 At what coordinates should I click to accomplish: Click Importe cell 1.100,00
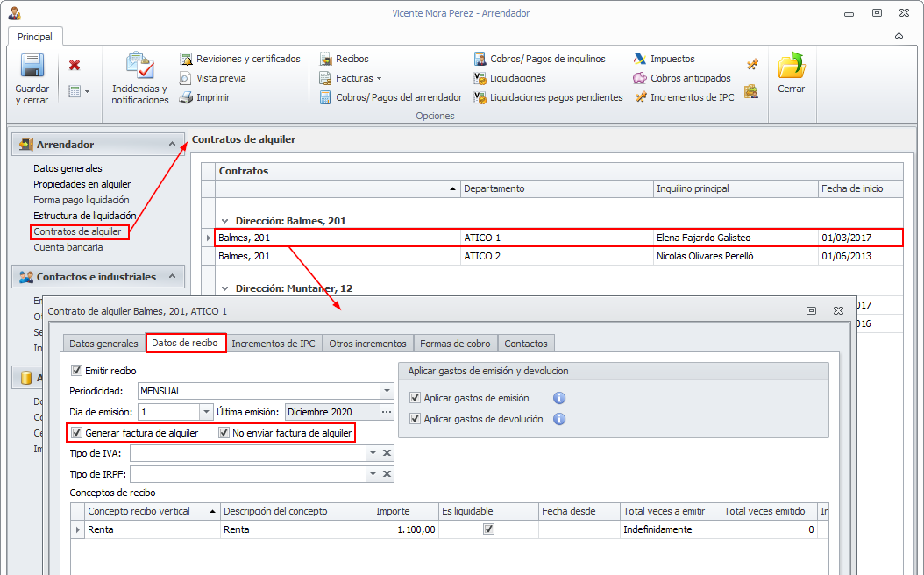point(406,529)
